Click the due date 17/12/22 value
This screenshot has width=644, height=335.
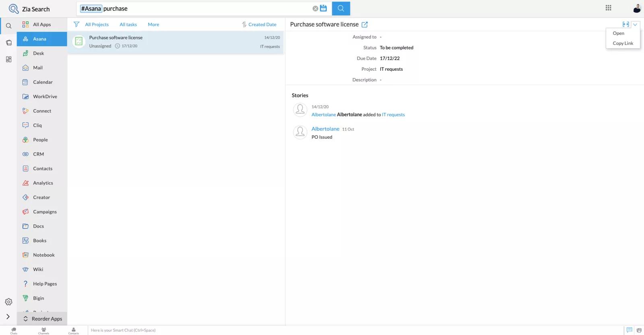pyautogui.click(x=390, y=58)
